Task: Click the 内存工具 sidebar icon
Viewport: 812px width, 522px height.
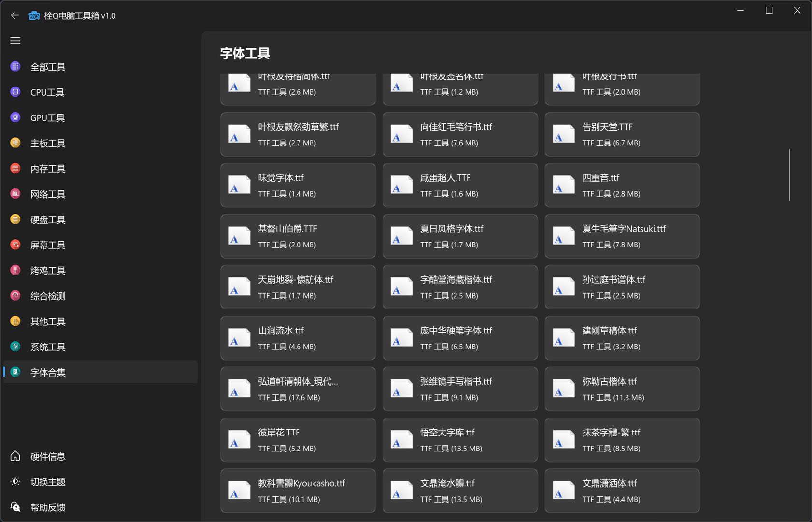Action: pos(15,168)
